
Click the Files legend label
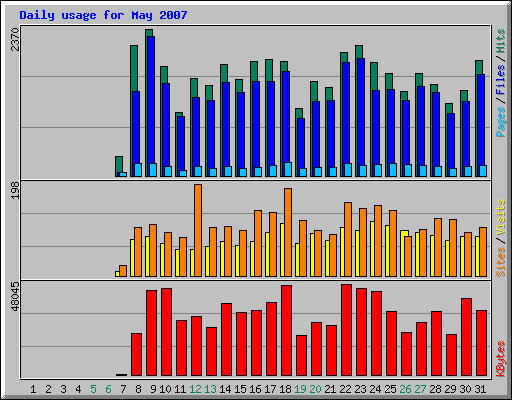501,80
